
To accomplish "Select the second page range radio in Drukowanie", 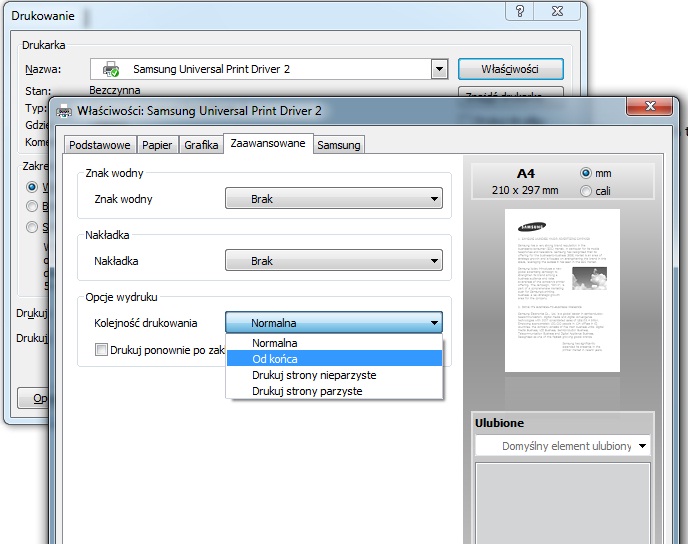I will (x=32, y=206).
